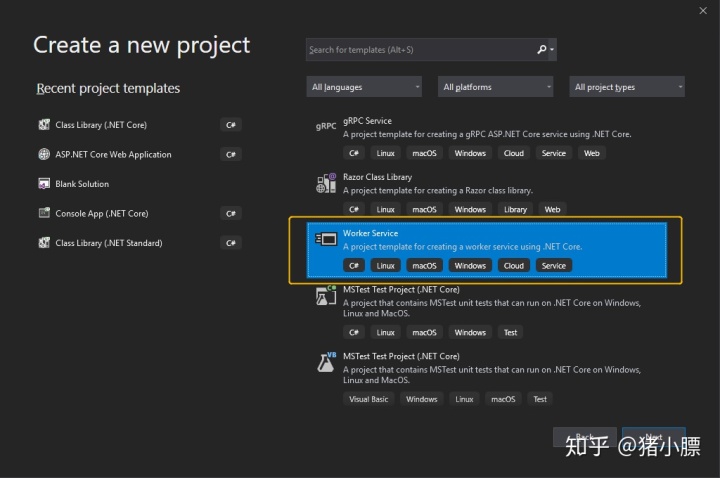Click the Service tag under gRPC Service
This screenshot has height=478, width=720.
tap(553, 153)
